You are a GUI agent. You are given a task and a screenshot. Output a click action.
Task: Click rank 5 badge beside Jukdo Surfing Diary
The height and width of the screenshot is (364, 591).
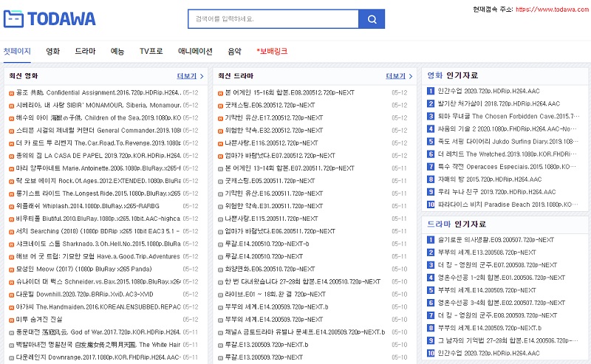tap(431, 141)
